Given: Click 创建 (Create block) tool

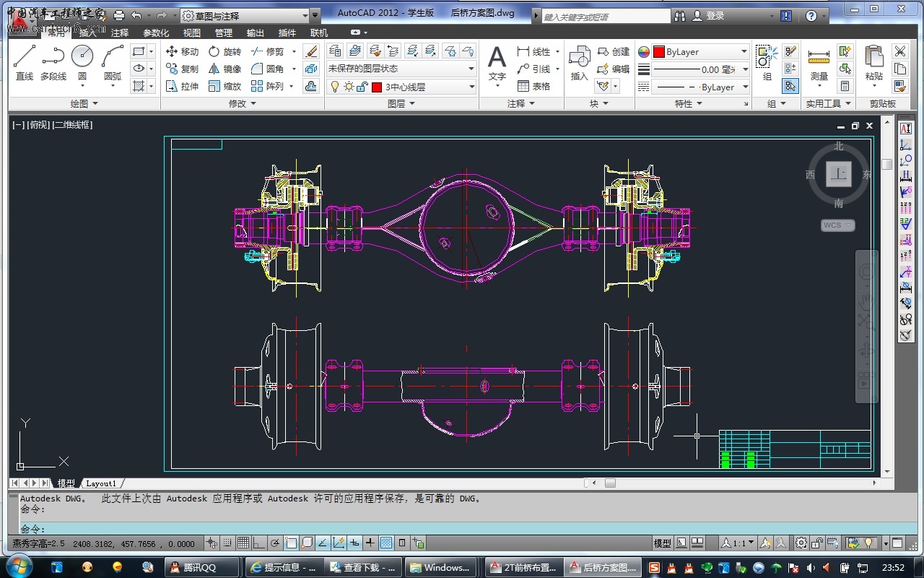Looking at the screenshot, I should pos(614,51).
